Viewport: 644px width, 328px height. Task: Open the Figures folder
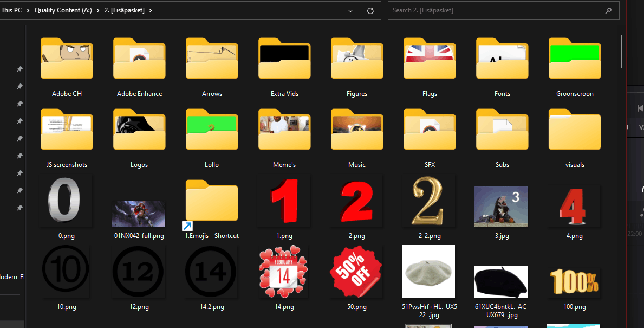pos(357,59)
